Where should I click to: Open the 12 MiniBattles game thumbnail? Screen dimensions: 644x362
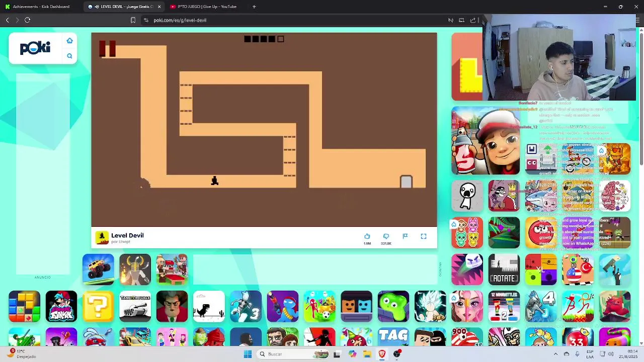[504, 306]
